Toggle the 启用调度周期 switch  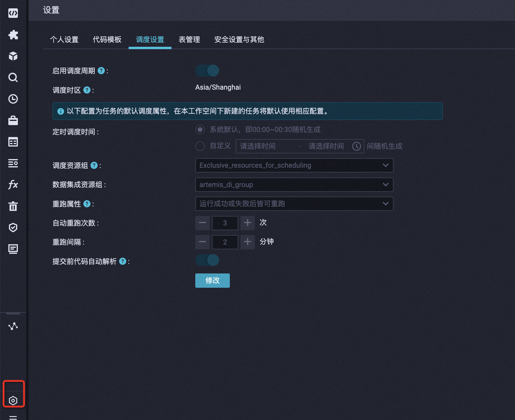[207, 71]
